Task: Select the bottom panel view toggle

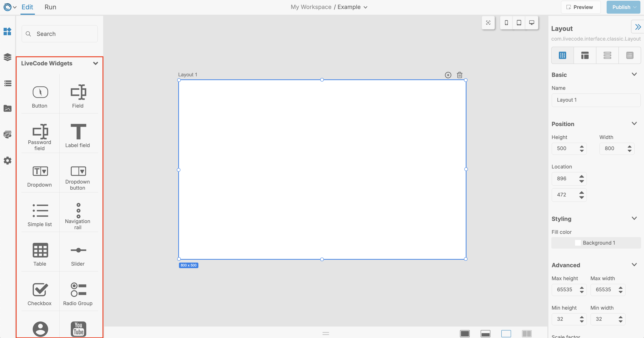Action: point(486,334)
